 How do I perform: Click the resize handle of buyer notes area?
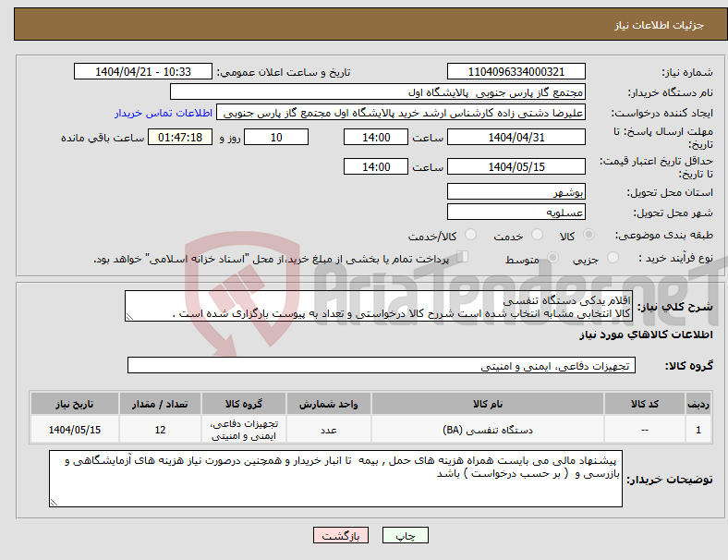(x=54, y=503)
